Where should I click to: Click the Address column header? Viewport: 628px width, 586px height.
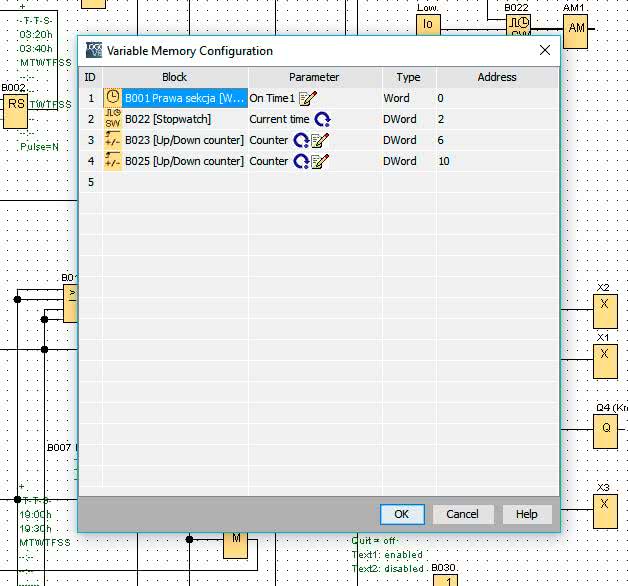click(496, 77)
